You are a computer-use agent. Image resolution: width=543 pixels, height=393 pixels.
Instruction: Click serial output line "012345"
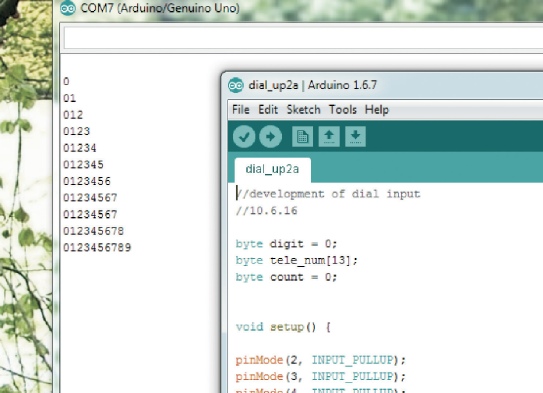tap(83, 164)
